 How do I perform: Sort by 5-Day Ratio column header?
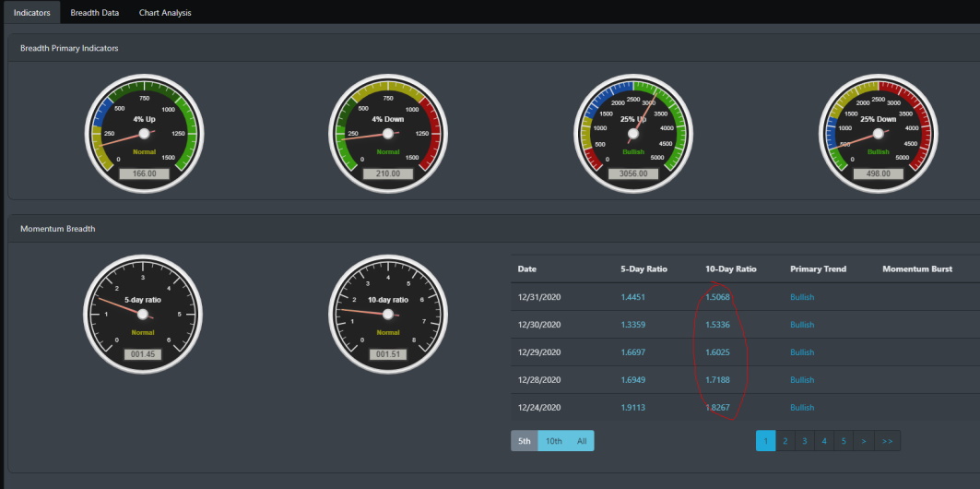click(643, 268)
